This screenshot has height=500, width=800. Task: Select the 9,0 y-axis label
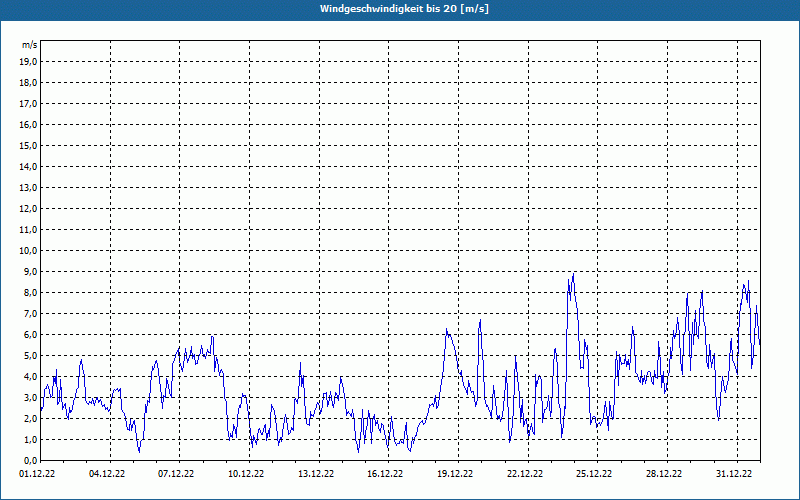click(x=30, y=271)
